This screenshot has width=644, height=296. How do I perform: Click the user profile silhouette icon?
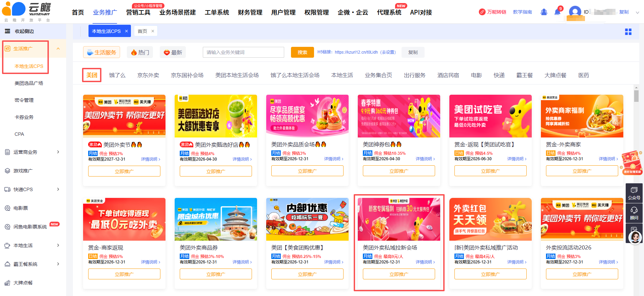tap(544, 12)
